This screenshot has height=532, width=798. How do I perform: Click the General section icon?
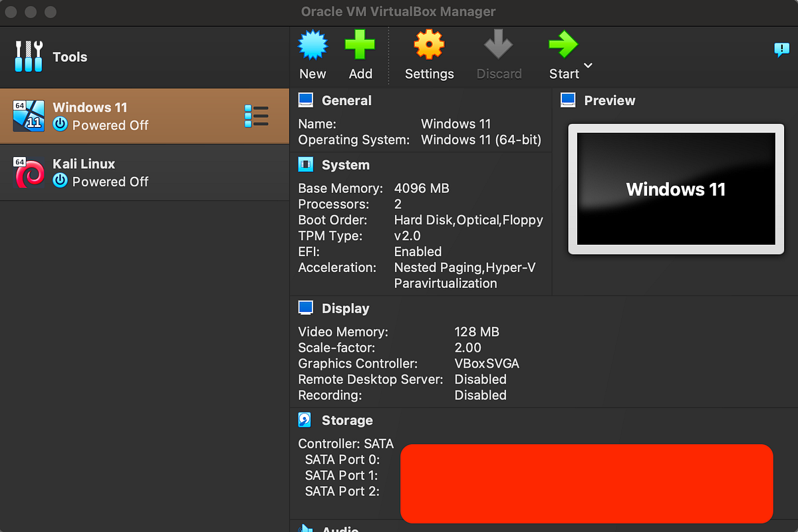305,100
